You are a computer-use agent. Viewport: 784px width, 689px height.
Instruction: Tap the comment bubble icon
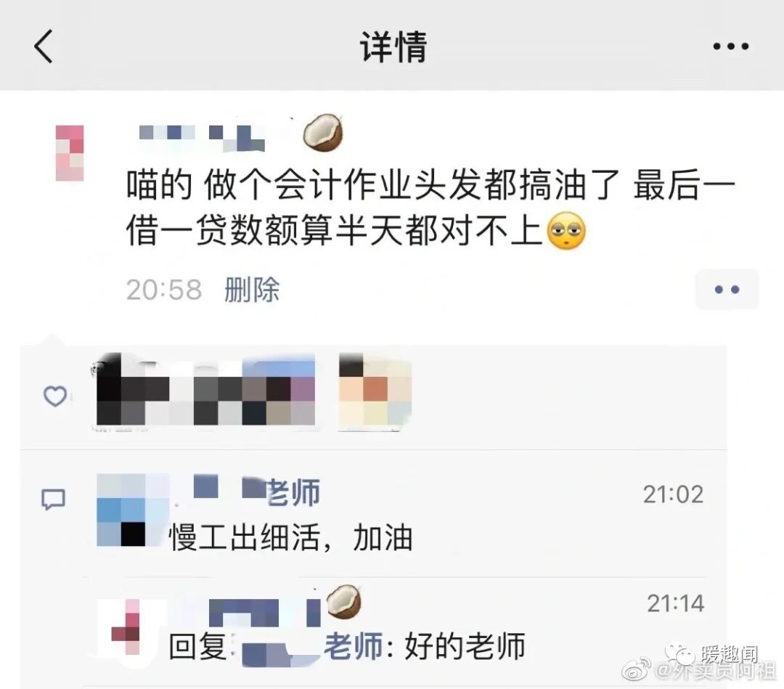(x=53, y=499)
